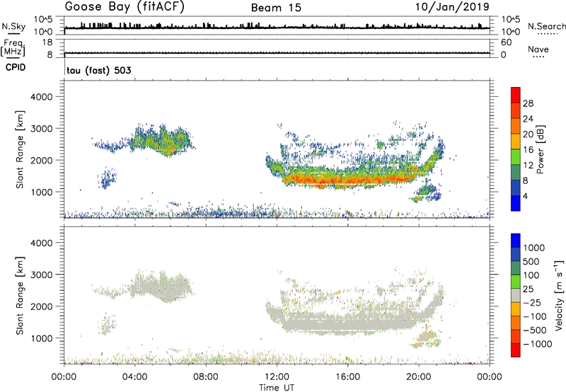
Task: Click the '04:00' time axis tick label
Action: pyautogui.click(x=135, y=377)
